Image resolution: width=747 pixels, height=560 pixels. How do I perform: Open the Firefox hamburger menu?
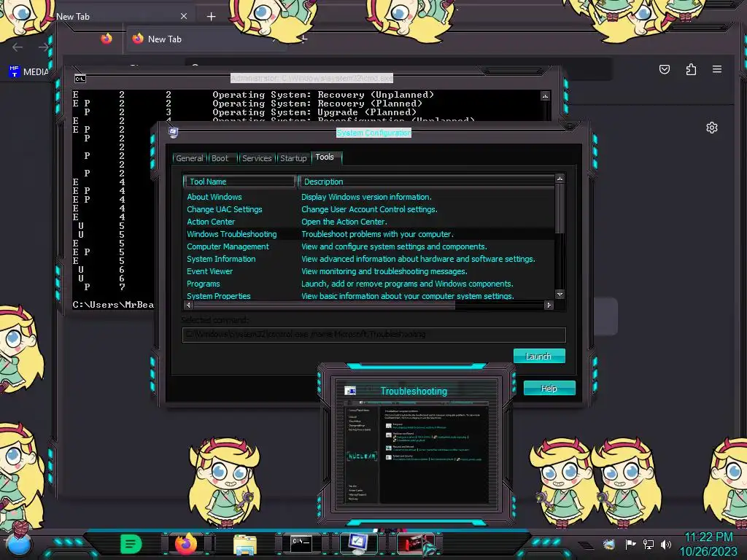click(717, 69)
